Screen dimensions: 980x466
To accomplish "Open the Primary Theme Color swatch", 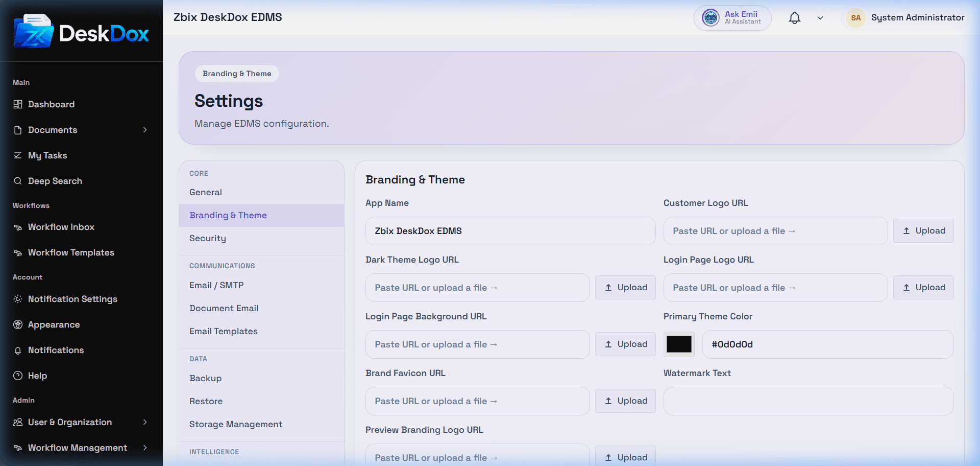I will tap(679, 344).
